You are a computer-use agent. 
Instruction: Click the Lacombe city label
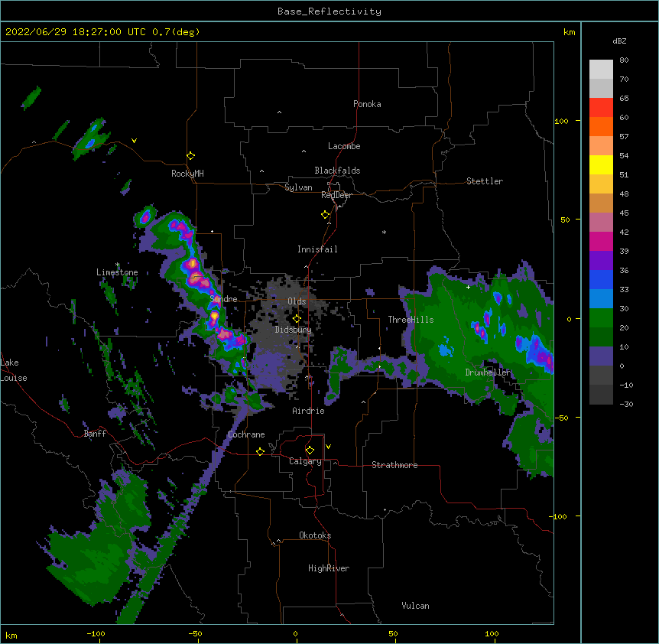pos(344,146)
